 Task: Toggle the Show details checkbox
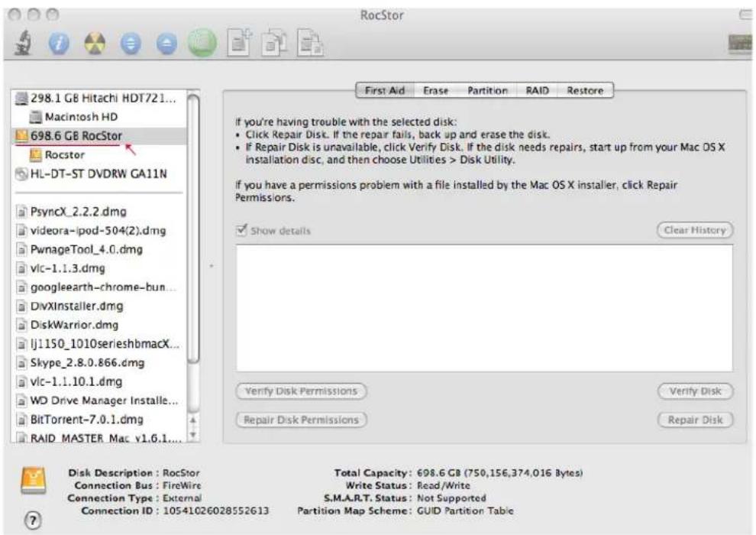241,230
